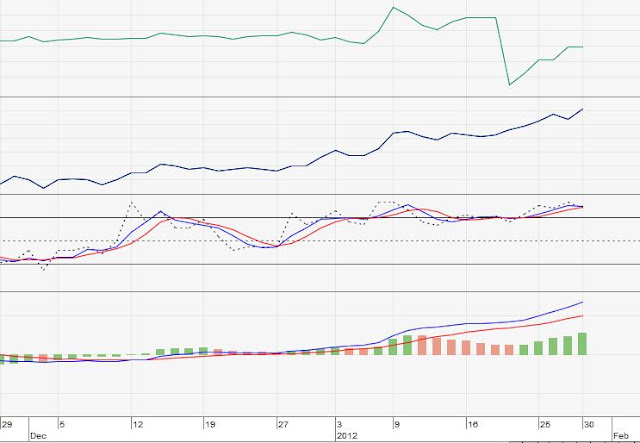Click the '29' date label on axis
The height and width of the screenshot is (443, 640).
point(7,425)
